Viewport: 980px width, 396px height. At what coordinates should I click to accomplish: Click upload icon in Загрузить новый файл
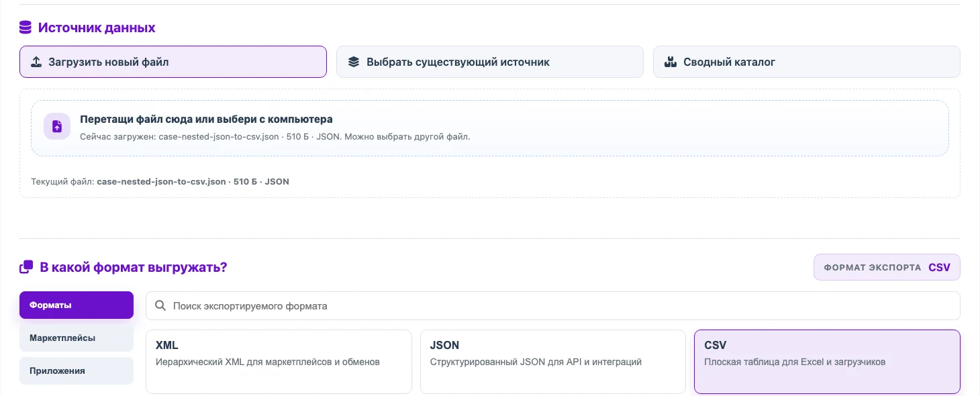(37, 62)
